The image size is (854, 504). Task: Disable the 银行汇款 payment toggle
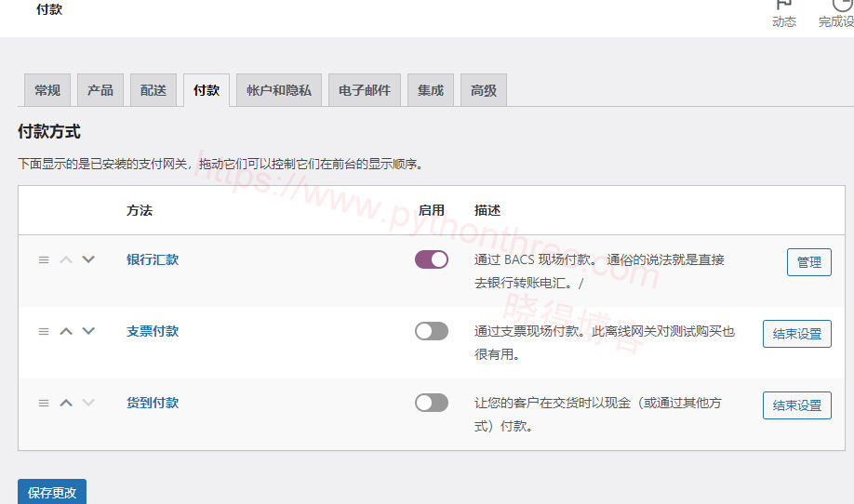[x=432, y=259]
